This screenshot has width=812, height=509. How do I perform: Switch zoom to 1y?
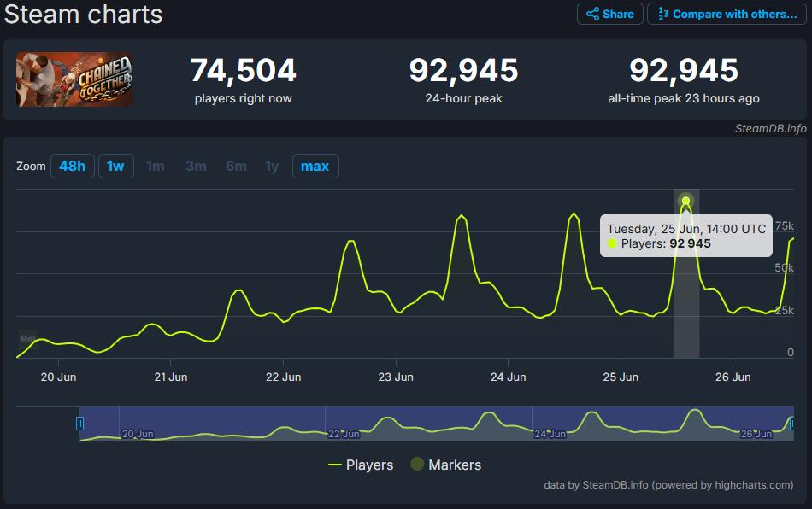pyautogui.click(x=272, y=166)
